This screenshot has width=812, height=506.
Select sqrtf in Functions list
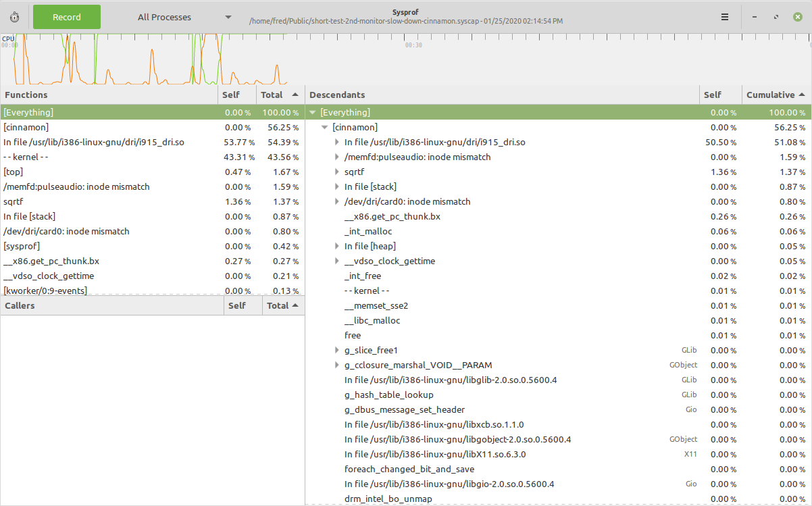pyautogui.click(x=152, y=201)
